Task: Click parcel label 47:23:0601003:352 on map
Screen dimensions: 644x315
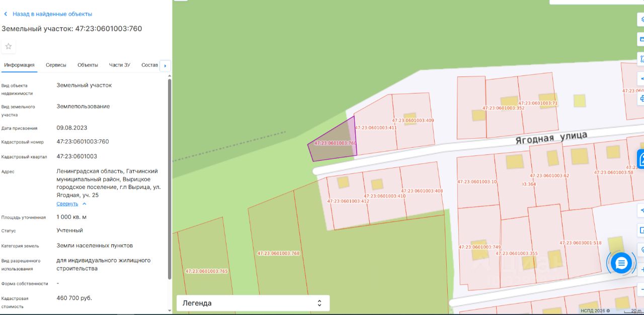Action: tap(503, 108)
